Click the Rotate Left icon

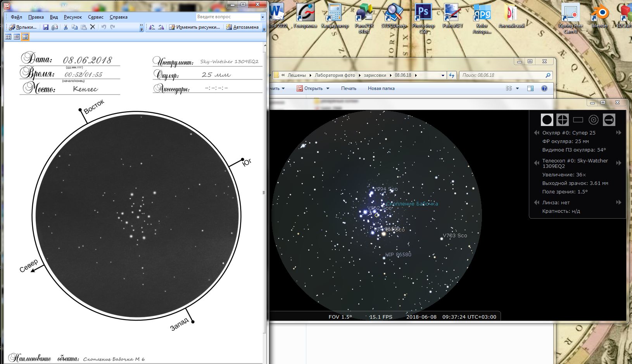152,27
